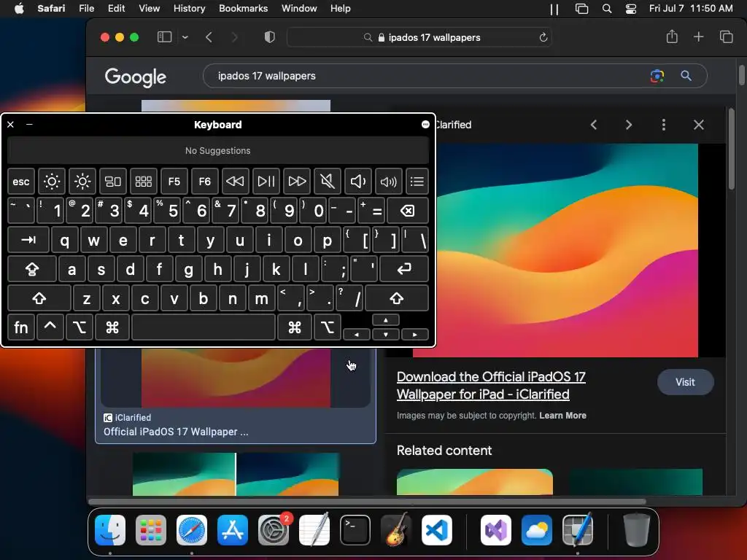The image size is (747, 560).
Task: Go to the Google logo homepage
Action: 135,77
